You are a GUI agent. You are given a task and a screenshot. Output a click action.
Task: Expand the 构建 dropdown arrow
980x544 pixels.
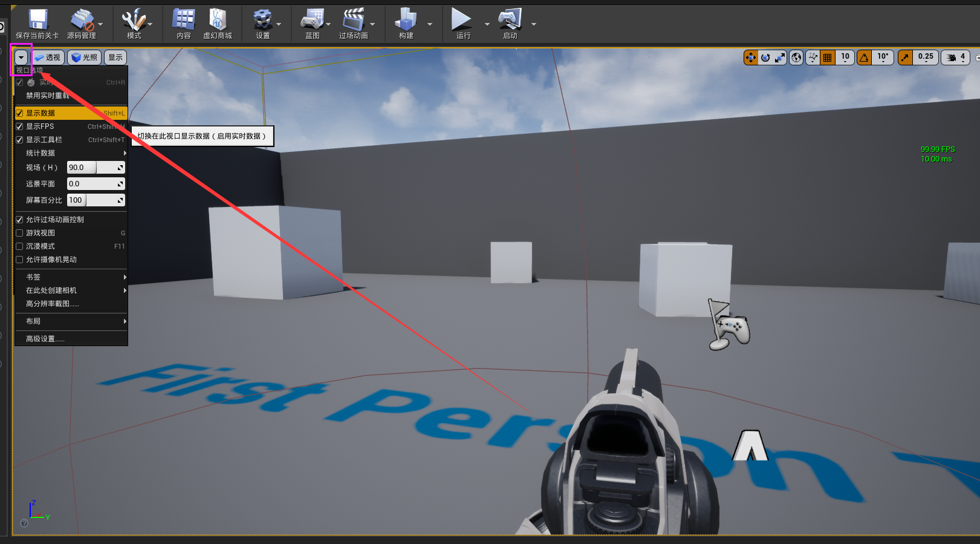(430, 24)
